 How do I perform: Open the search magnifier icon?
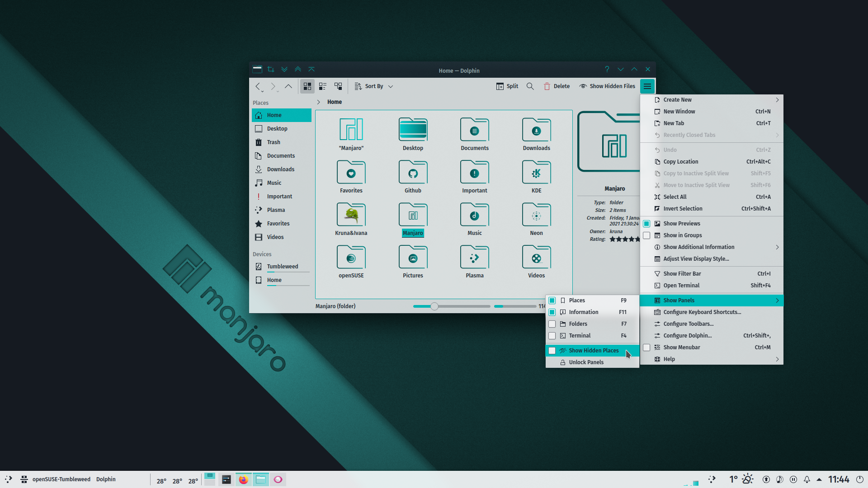pyautogui.click(x=530, y=86)
